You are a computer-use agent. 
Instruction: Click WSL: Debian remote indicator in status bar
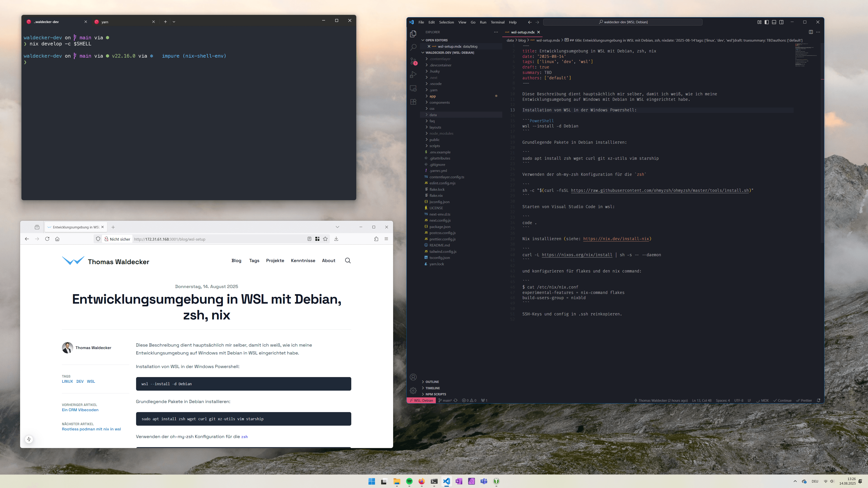(421, 400)
